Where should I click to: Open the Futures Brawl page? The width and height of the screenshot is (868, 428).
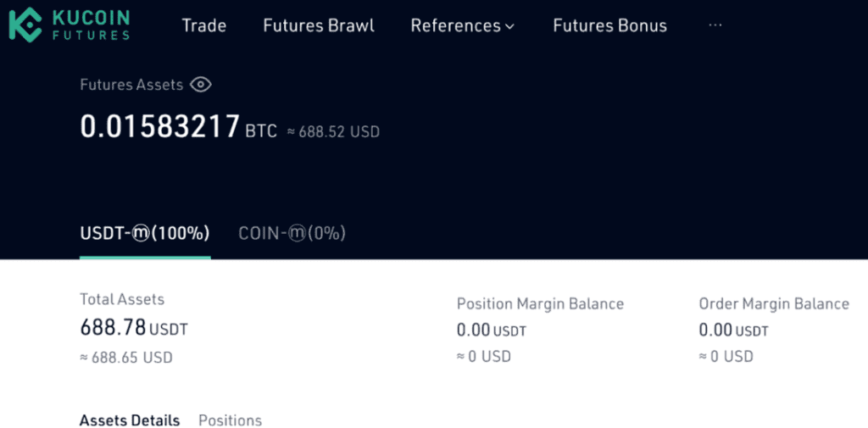319,25
